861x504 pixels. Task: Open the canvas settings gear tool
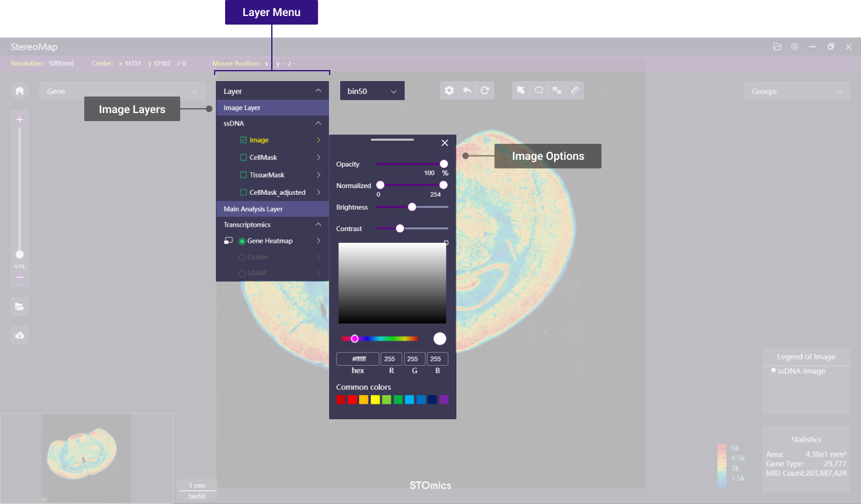point(450,90)
